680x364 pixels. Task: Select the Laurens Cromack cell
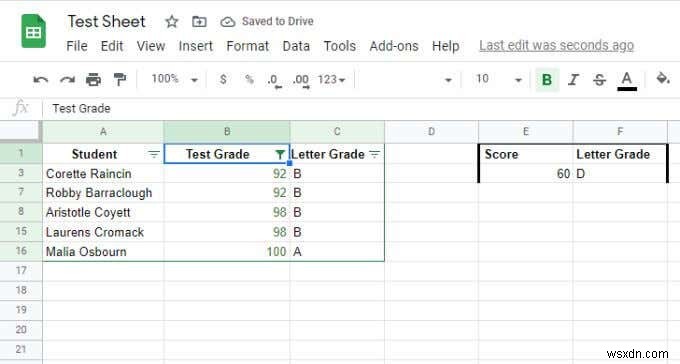tap(103, 232)
